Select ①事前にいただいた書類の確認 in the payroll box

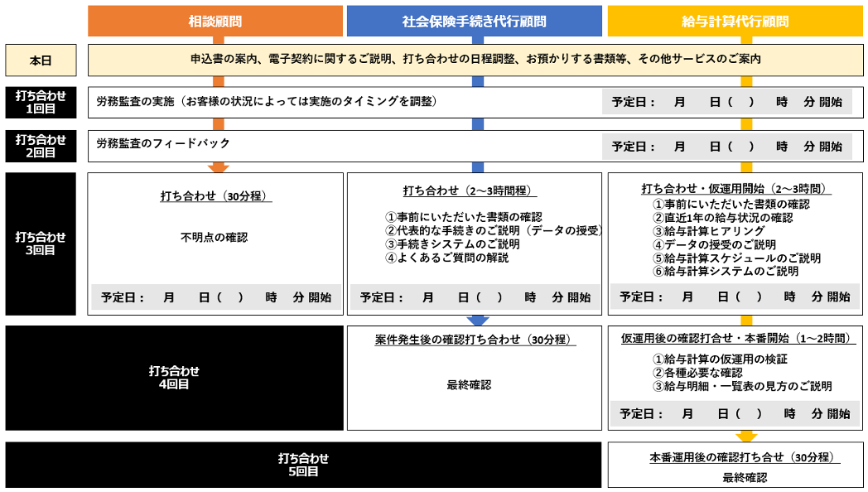[731, 205]
